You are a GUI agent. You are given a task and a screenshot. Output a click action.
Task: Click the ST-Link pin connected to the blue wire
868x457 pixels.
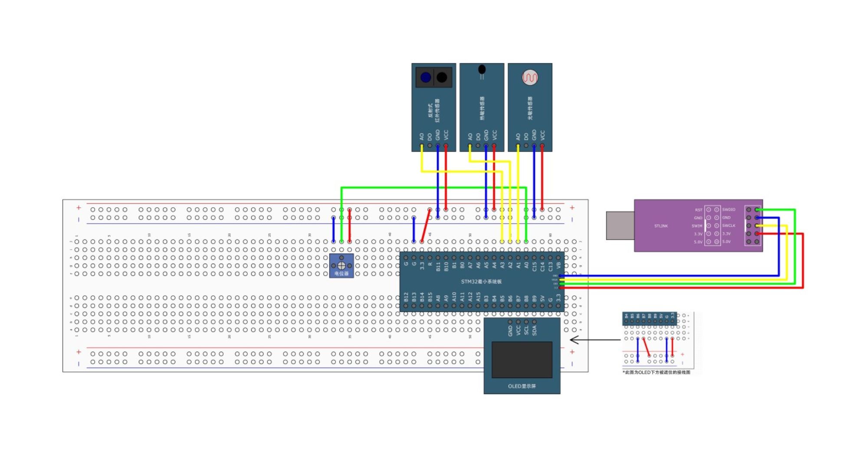click(x=757, y=218)
